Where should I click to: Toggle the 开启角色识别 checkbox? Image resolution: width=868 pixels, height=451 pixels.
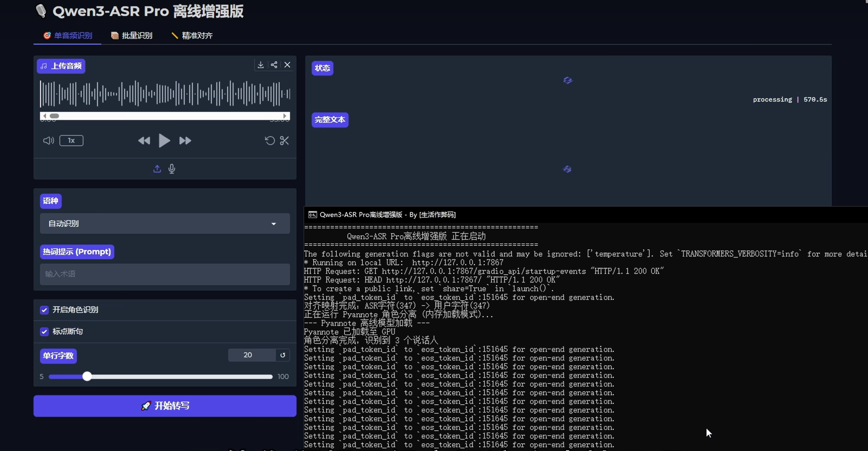click(44, 310)
